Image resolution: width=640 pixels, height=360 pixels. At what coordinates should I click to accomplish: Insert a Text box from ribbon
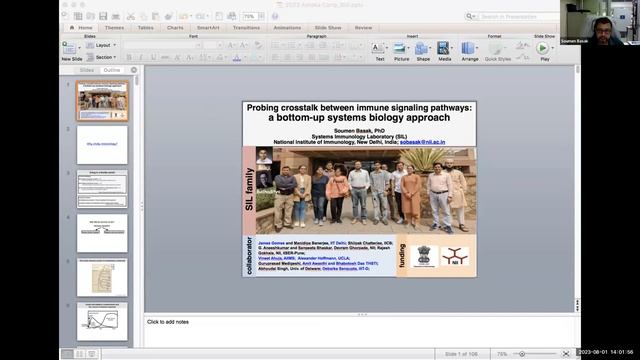pyautogui.click(x=378, y=48)
